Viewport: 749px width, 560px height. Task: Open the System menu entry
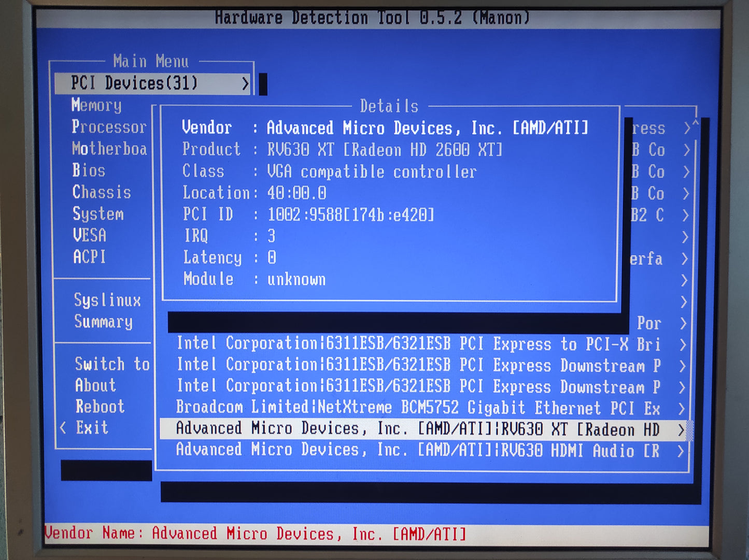coord(98,214)
